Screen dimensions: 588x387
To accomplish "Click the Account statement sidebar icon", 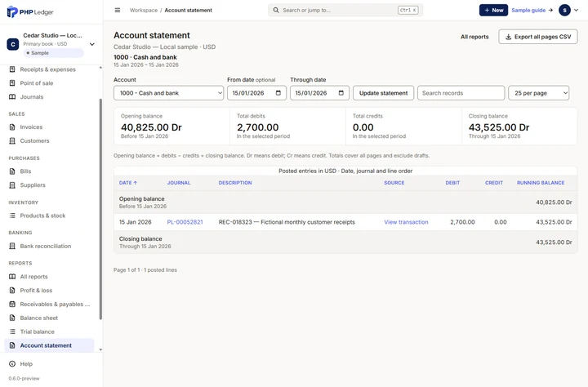I will coord(12,345).
